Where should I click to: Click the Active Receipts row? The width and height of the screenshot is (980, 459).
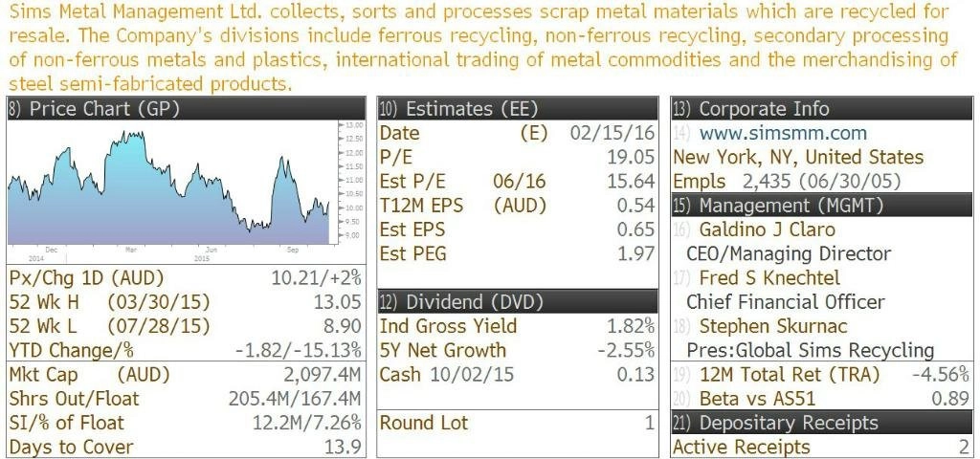pyautogui.click(x=822, y=448)
